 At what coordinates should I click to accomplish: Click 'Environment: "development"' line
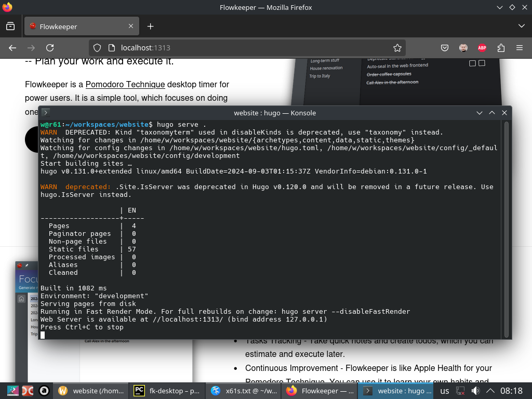click(95, 296)
